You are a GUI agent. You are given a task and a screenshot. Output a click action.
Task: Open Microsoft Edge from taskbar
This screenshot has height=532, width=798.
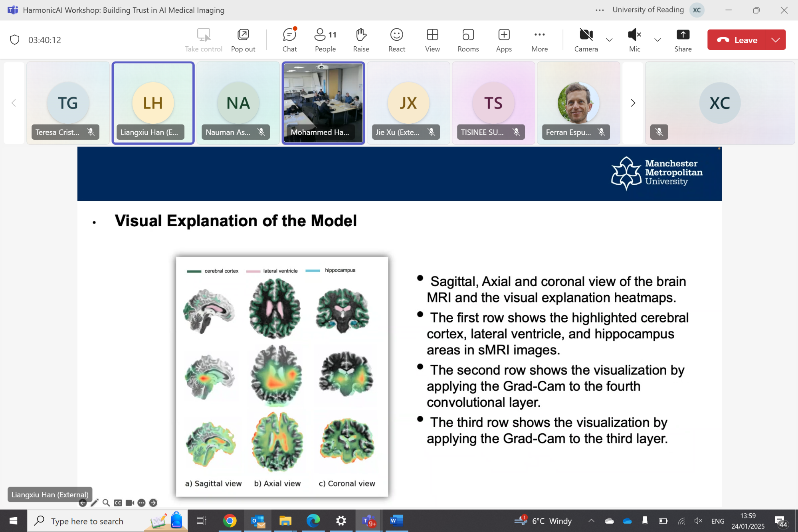313,521
